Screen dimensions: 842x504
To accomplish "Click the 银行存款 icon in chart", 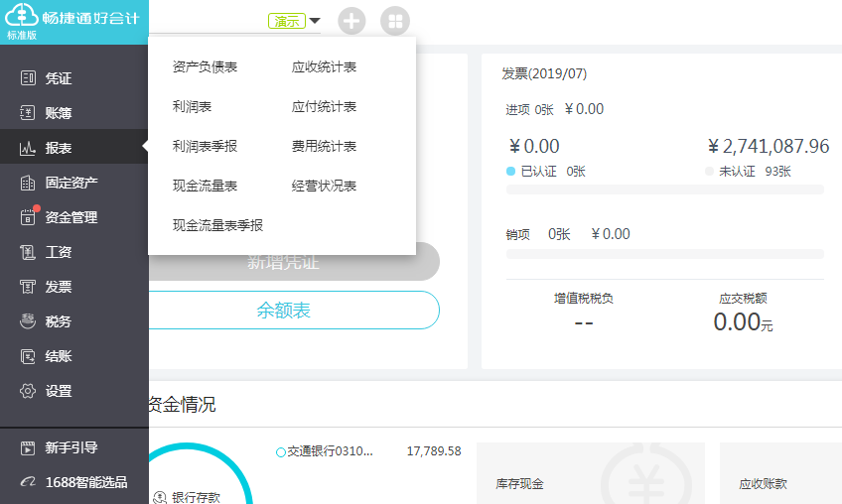I will pos(160,497).
